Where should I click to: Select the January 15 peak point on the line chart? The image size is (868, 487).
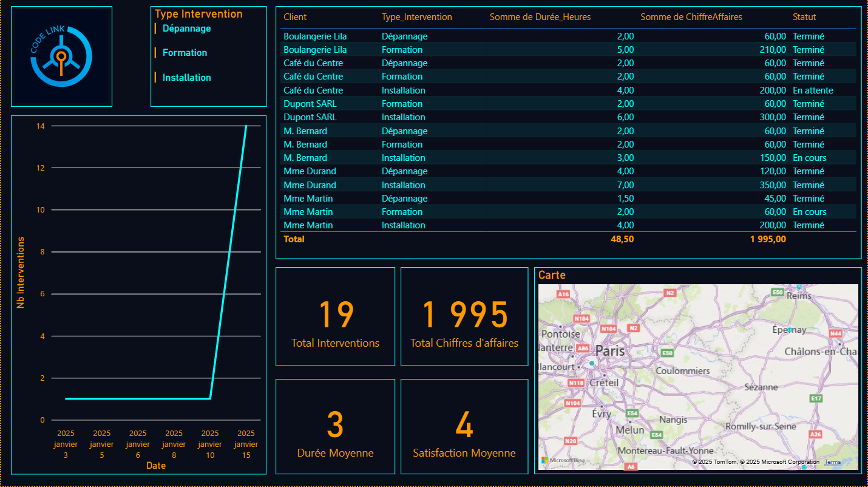coord(246,127)
